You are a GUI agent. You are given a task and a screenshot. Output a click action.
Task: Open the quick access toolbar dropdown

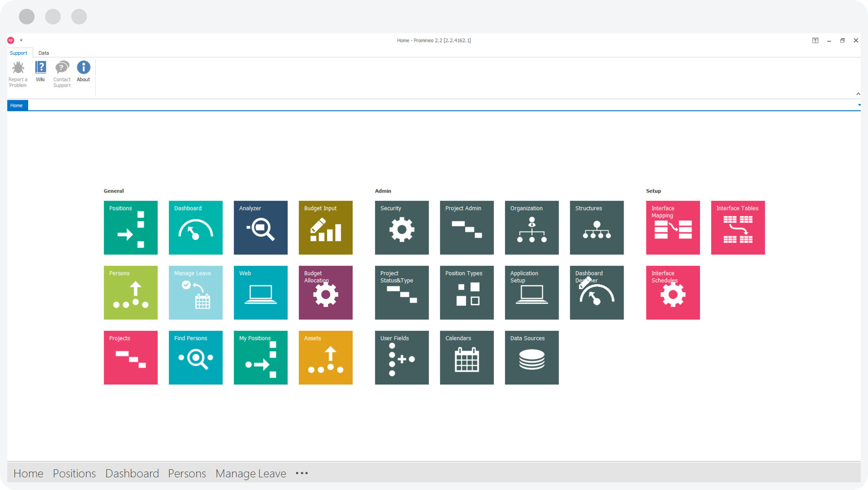pos(21,40)
